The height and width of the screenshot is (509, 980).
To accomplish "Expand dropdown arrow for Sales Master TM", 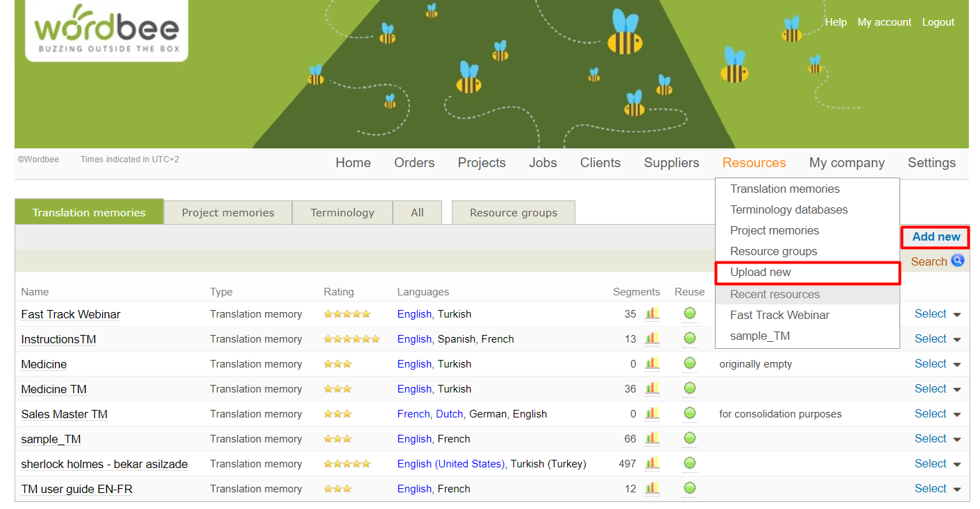I will click(957, 415).
